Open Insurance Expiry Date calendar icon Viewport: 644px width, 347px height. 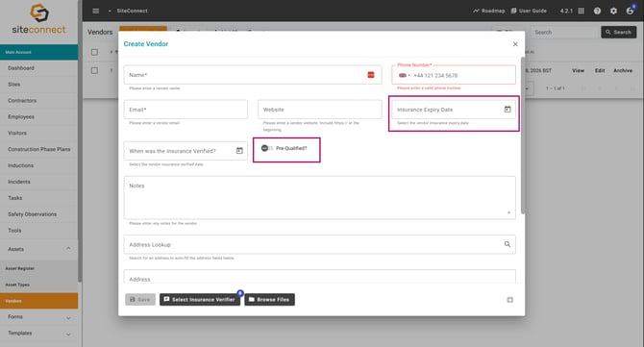tap(508, 110)
